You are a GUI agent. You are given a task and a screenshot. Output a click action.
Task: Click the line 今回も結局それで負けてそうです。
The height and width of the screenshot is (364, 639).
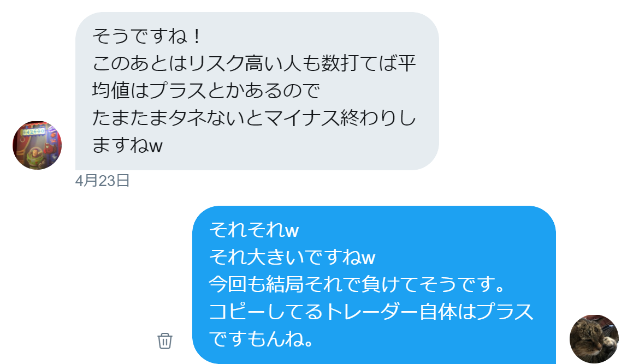pyautogui.click(x=357, y=284)
